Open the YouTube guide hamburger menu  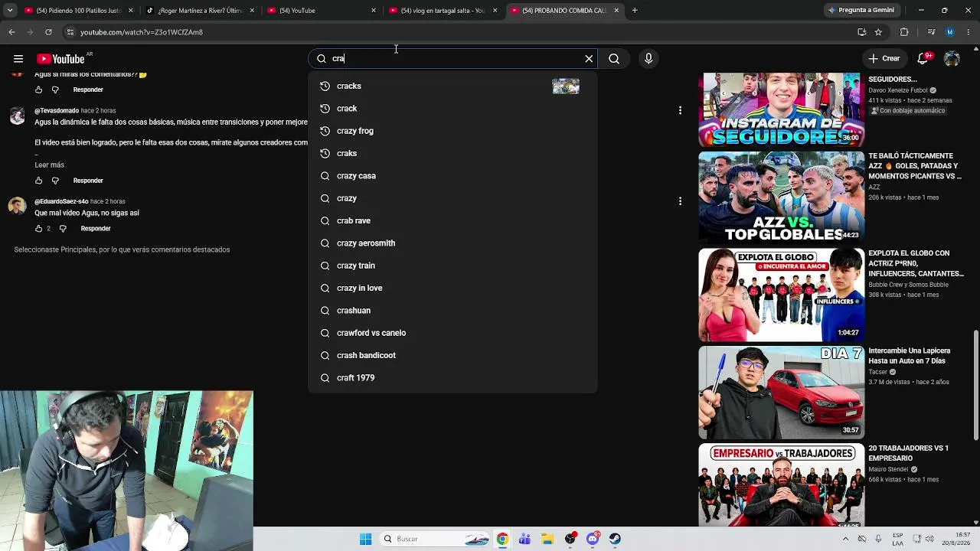[18, 59]
